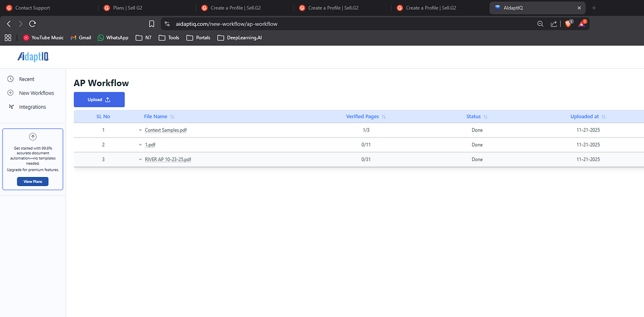This screenshot has width=644, height=317.
Task: Click the 11-21-2025 date in the 1.pdf row
Action: (x=588, y=145)
